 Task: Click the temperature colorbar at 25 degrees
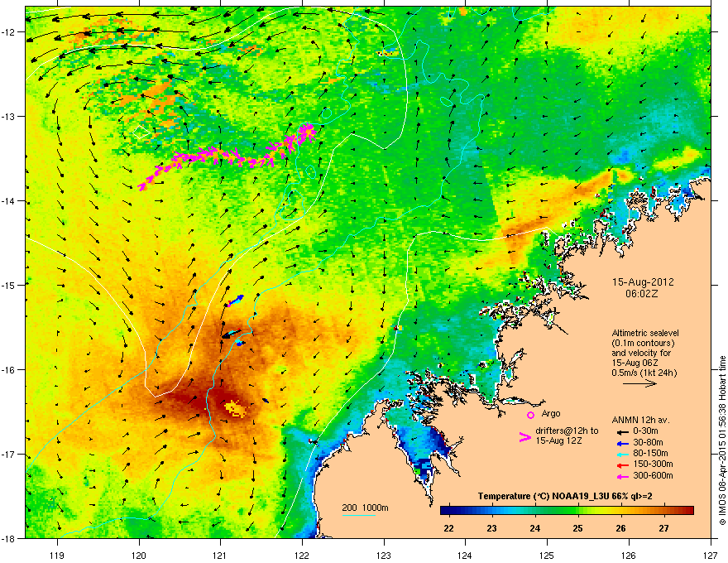pyautogui.click(x=578, y=510)
